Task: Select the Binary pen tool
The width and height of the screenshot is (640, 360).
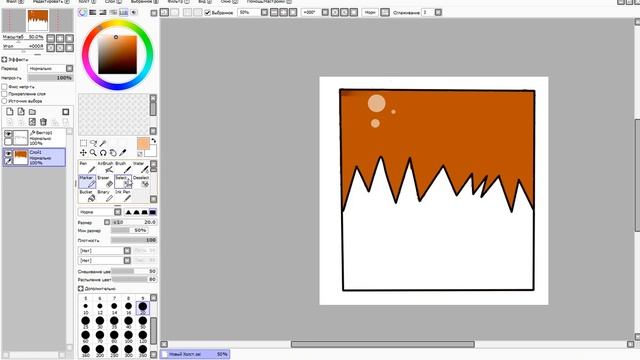Action: pyautogui.click(x=105, y=196)
